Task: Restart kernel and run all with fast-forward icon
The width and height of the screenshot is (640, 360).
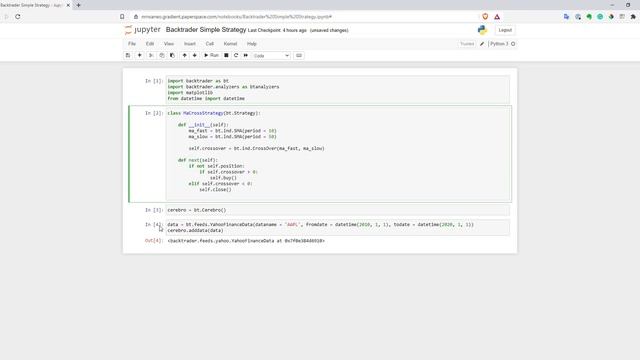Action: 246,56
